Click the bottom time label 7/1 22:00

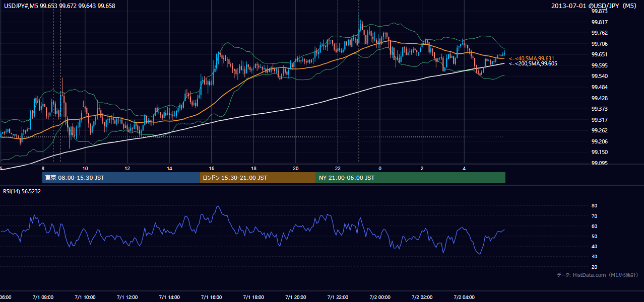pos(338,297)
